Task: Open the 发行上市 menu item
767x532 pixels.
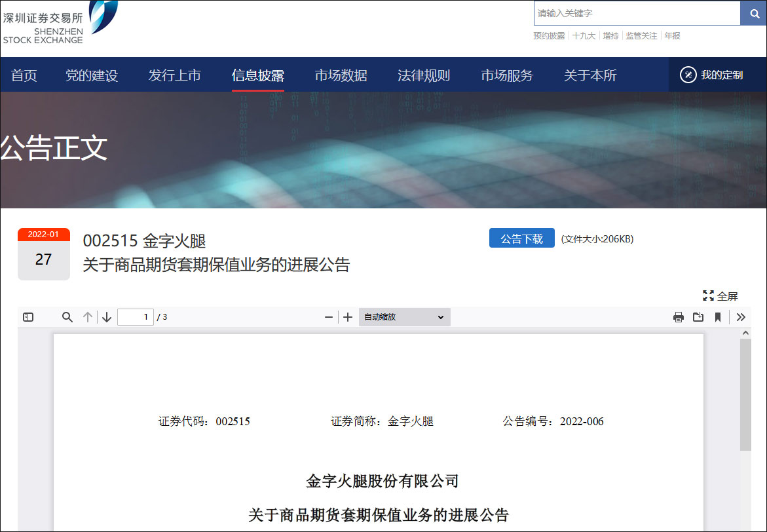Action: click(x=175, y=75)
